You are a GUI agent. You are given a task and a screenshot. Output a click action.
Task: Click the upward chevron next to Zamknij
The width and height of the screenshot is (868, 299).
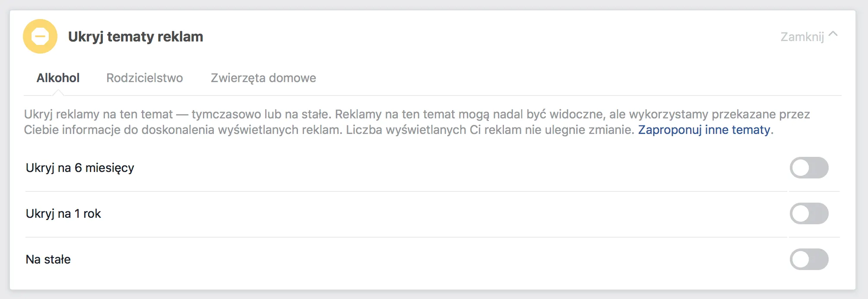833,34
